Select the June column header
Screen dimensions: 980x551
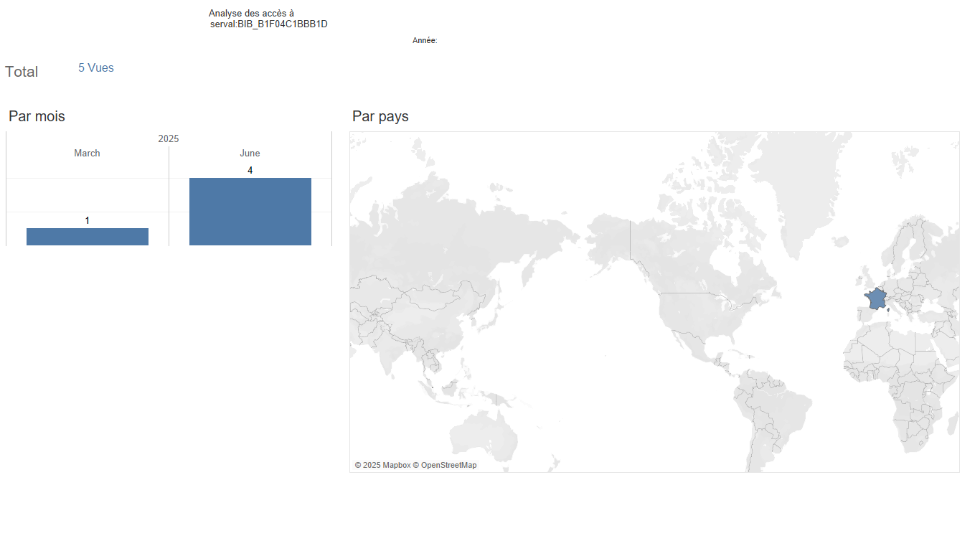(x=250, y=154)
